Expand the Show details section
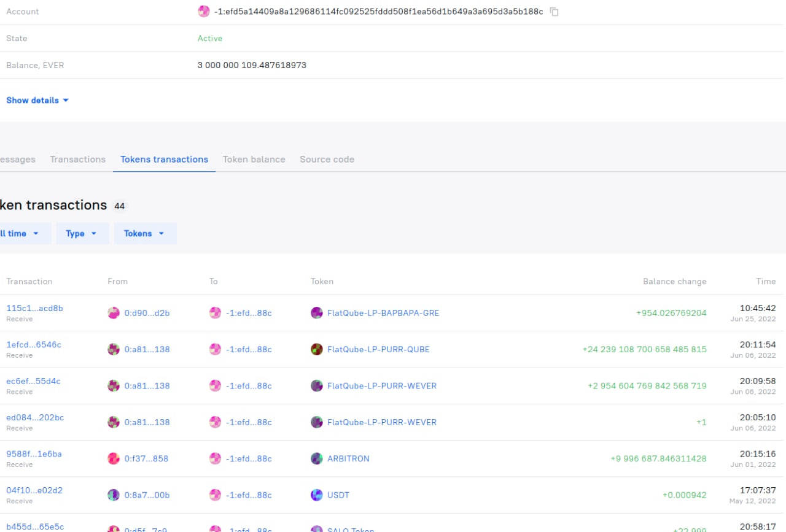This screenshot has height=532, width=786. (37, 100)
